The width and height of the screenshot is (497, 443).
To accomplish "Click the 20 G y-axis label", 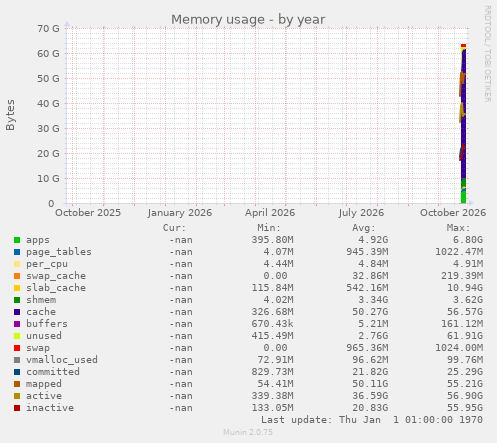I will point(48,154).
